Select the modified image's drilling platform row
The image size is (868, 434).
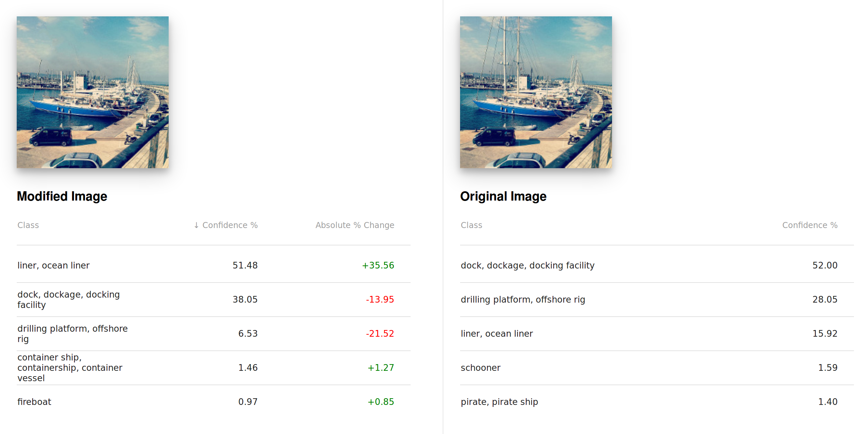(73, 333)
